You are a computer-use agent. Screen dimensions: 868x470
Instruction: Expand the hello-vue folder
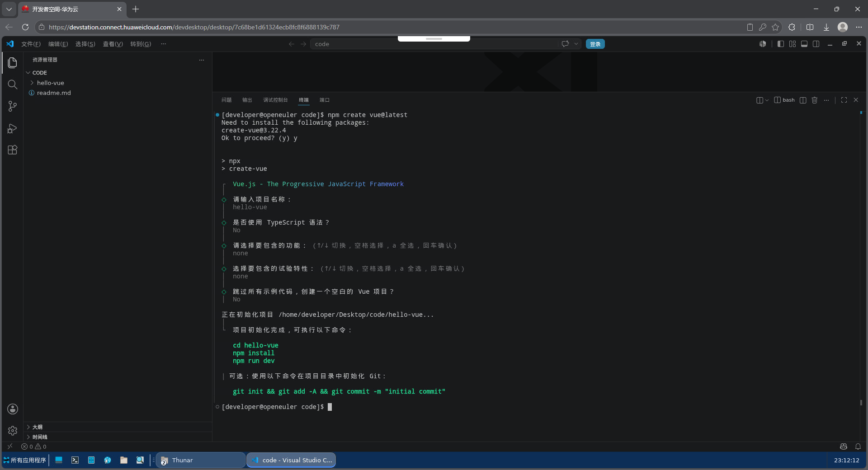point(118,83)
